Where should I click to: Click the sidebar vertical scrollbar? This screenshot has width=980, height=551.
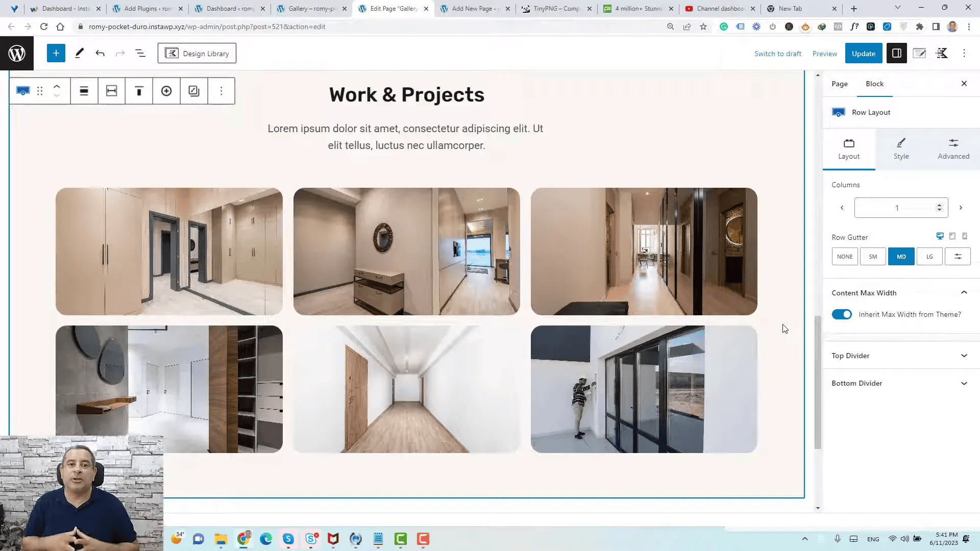pyautogui.click(x=818, y=382)
